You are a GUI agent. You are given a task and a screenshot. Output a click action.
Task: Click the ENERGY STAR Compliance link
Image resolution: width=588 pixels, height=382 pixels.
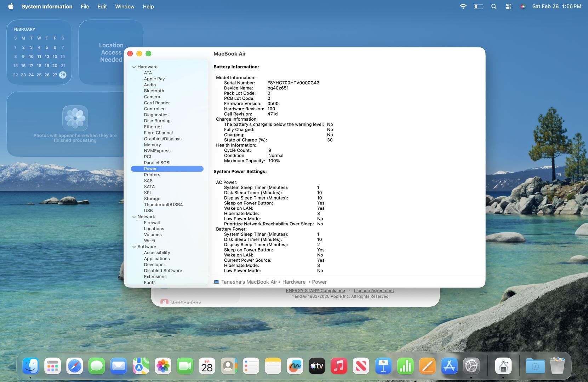(315, 291)
